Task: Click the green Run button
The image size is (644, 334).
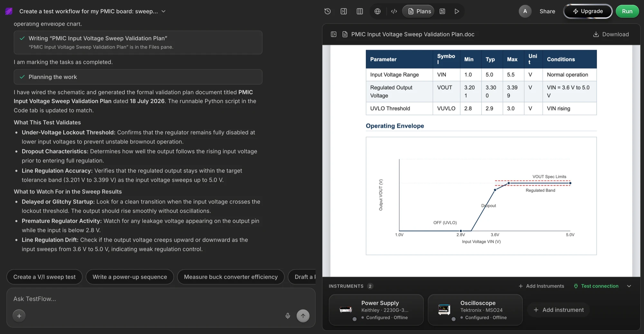Action: [627, 11]
